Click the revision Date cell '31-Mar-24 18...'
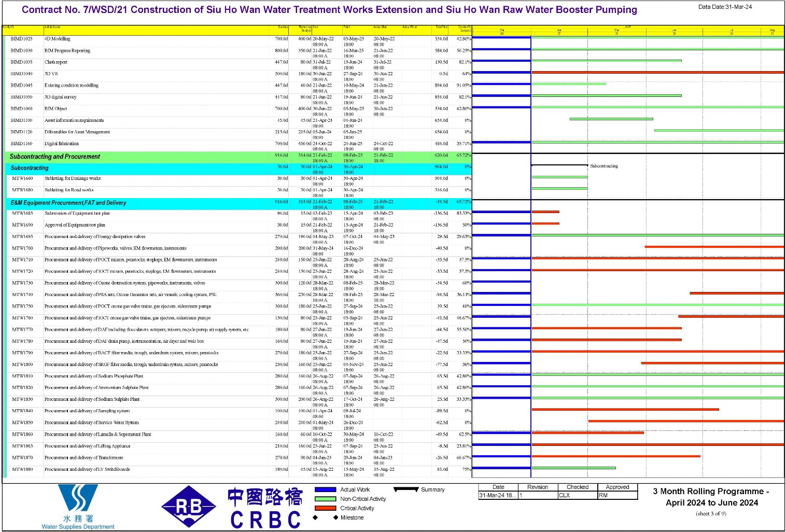 coord(497,495)
